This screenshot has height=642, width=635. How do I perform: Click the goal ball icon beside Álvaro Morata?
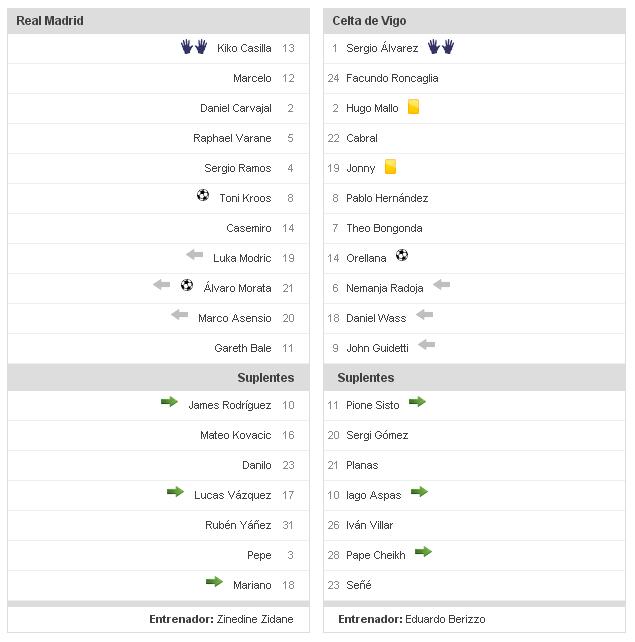click(x=187, y=286)
